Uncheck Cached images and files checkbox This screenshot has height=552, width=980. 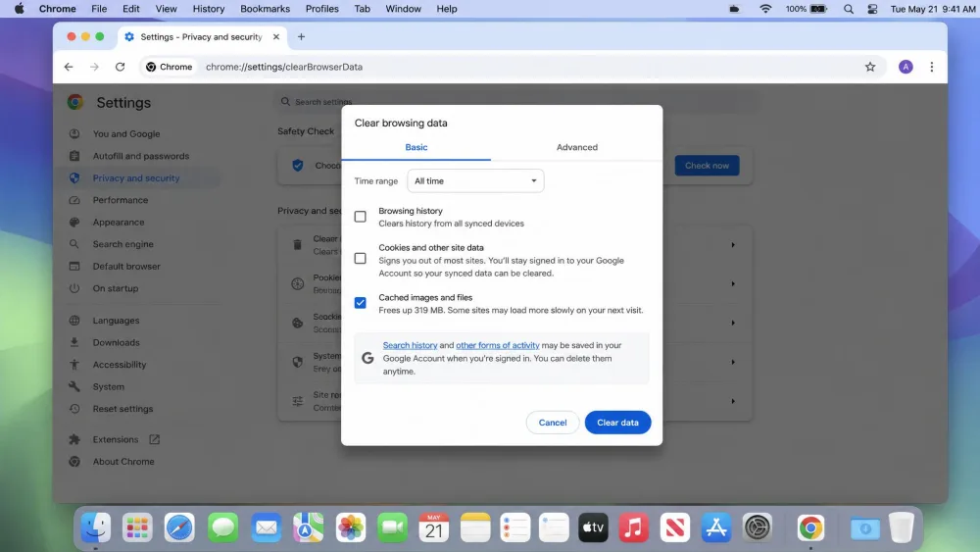pyautogui.click(x=360, y=303)
